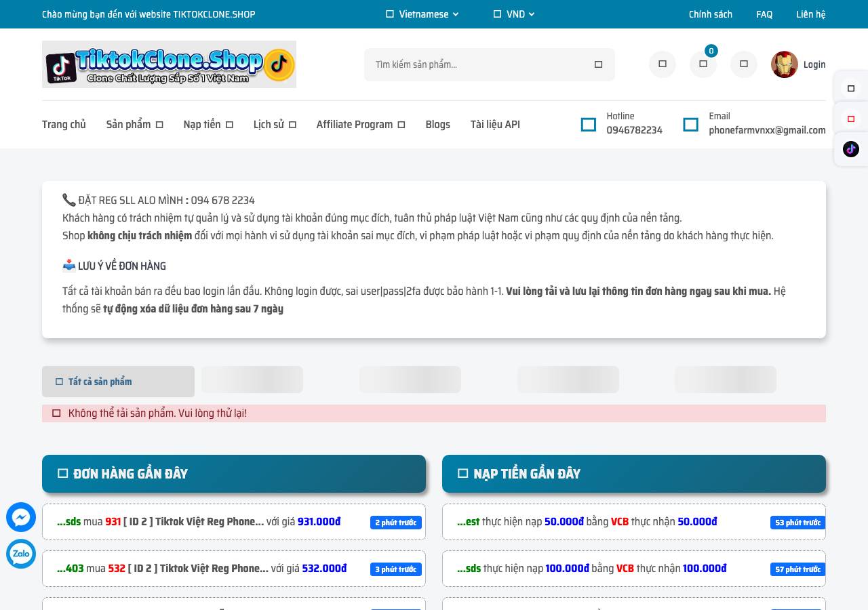Expand the Lịch sử menu
868x610 pixels.
click(275, 125)
